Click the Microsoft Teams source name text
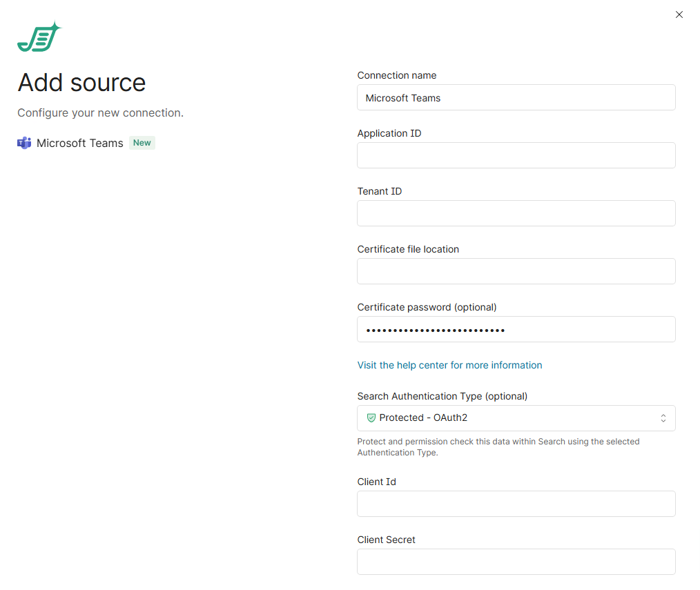Viewport: 700px width, 590px height. pos(80,143)
